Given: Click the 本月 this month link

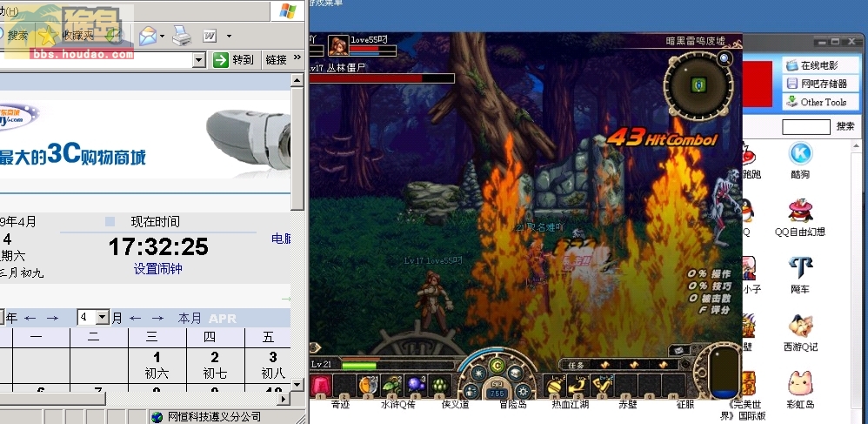Looking at the screenshot, I should (x=190, y=318).
